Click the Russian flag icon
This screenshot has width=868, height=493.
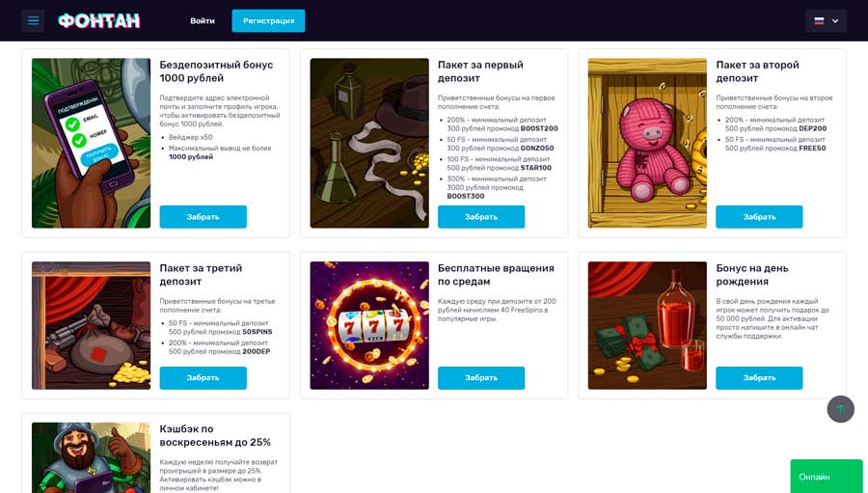(819, 21)
